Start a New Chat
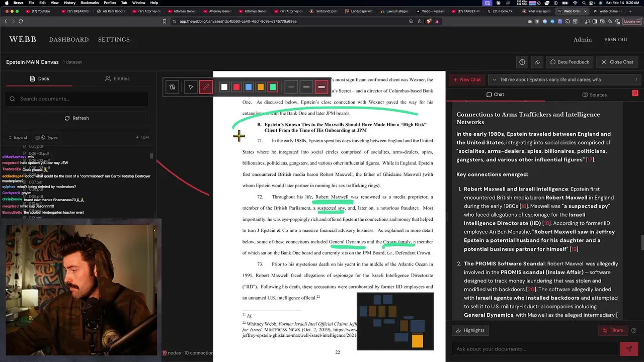The image size is (644, 362). click(x=467, y=79)
